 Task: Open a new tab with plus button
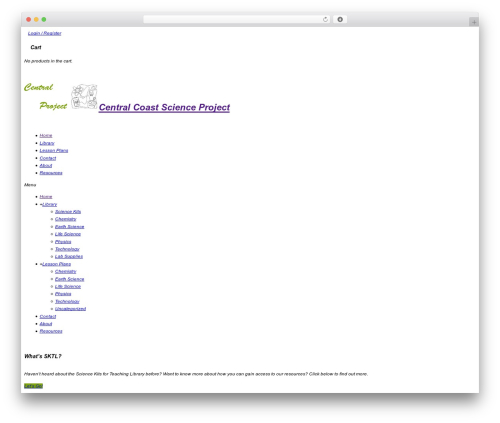click(x=474, y=22)
